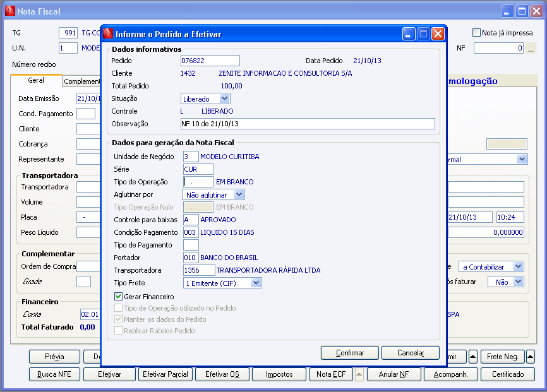This screenshot has width=547, height=392.
Task: Click the up arrow next to Frete Neg.
Action: [530, 357]
